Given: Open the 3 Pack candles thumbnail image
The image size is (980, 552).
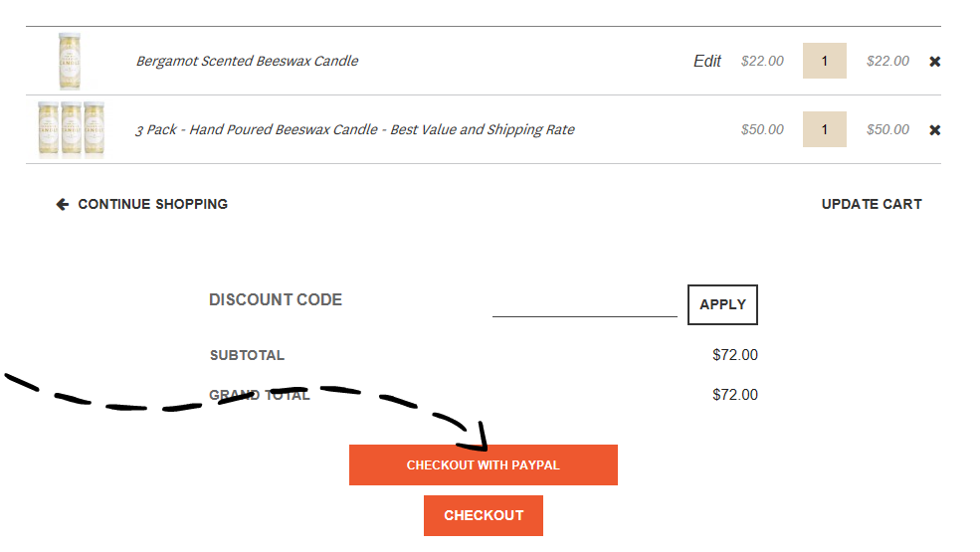Looking at the screenshot, I should point(72,129).
